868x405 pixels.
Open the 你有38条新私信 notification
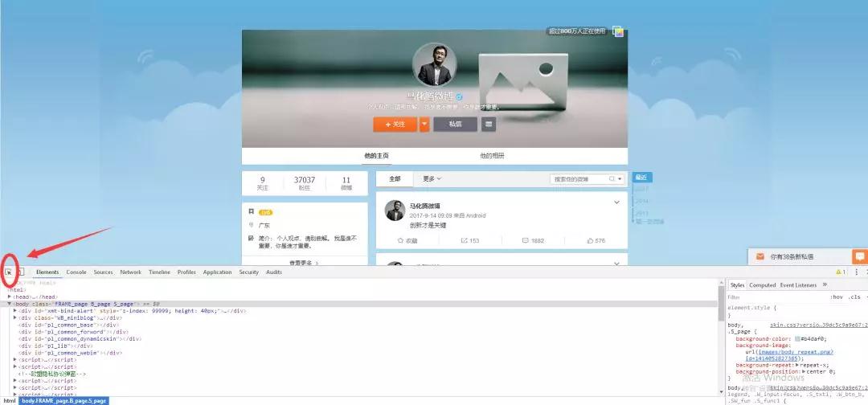click(x=792, y=257)
